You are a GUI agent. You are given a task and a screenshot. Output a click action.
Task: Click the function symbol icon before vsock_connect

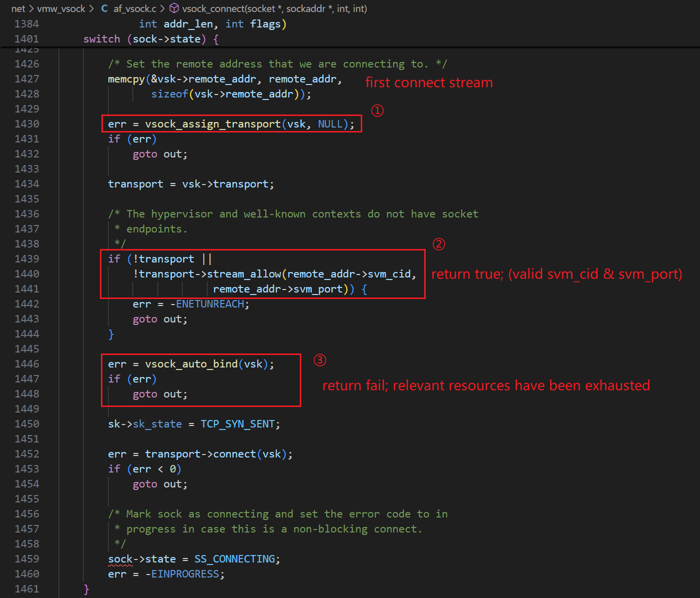pos(174,8)
